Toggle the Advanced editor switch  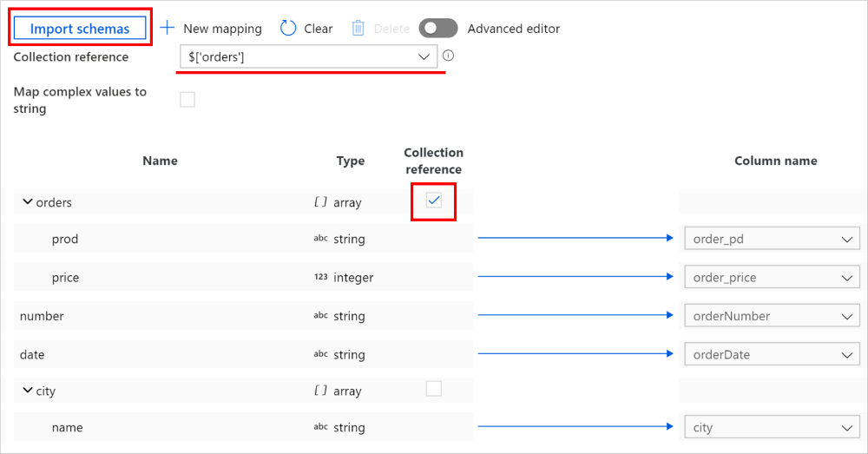point(437,28)
